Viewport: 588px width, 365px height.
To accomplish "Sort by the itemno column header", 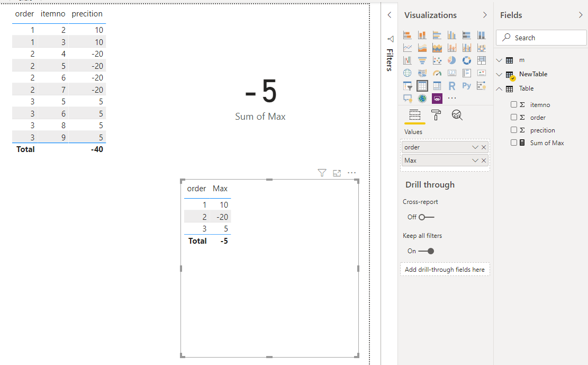I will 53,14.
